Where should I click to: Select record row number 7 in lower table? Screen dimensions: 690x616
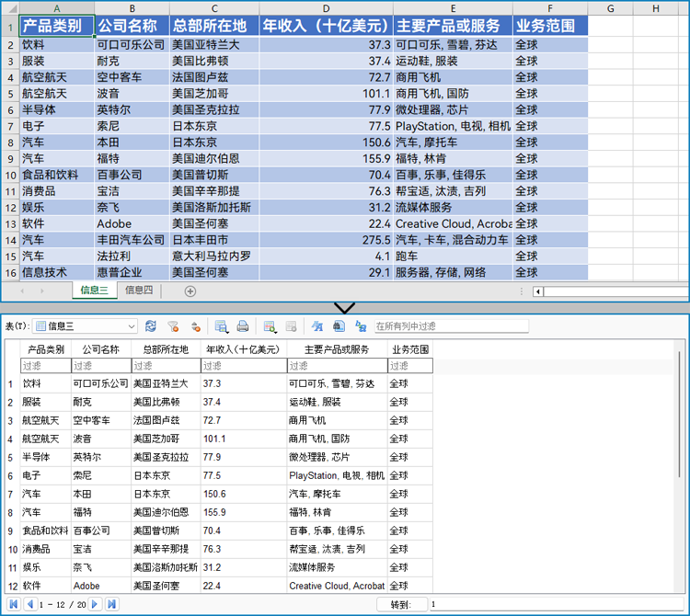10,495
